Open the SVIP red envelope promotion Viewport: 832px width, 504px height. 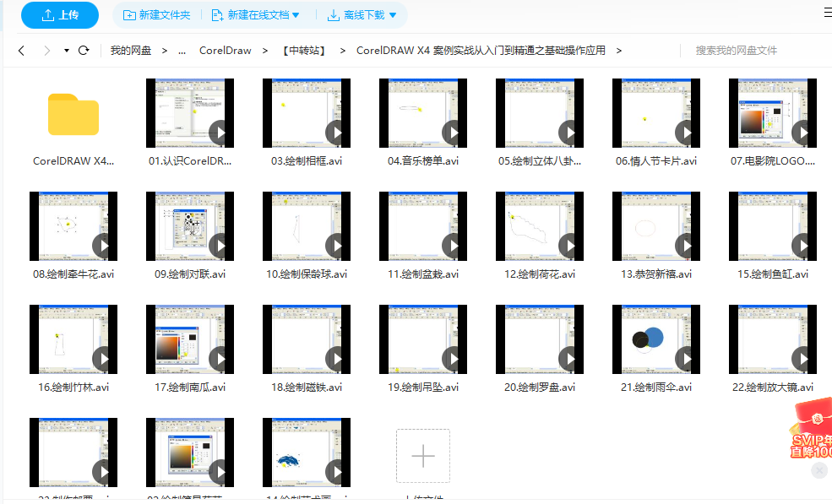pos(812,429)
